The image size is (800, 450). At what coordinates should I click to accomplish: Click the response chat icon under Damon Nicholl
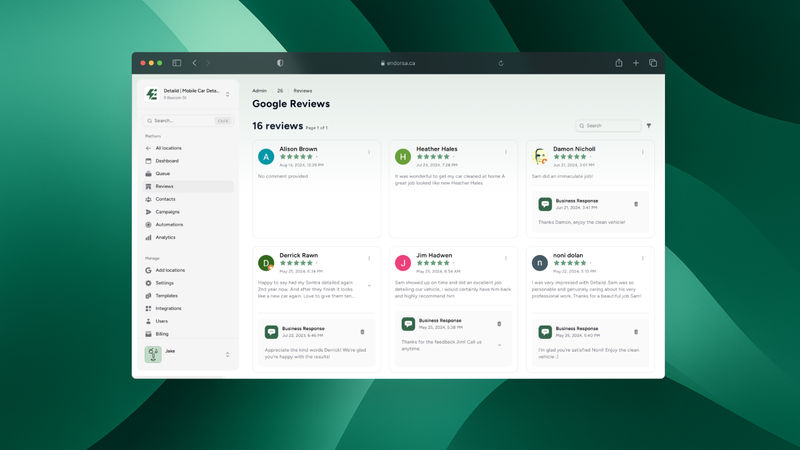(x=545, y=204)
